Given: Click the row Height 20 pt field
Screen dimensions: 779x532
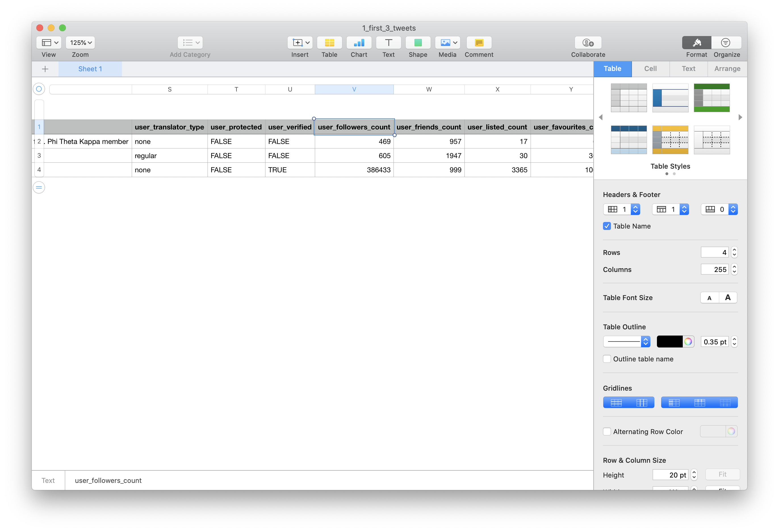Looking at the screenshot, I should pos(670,475).
